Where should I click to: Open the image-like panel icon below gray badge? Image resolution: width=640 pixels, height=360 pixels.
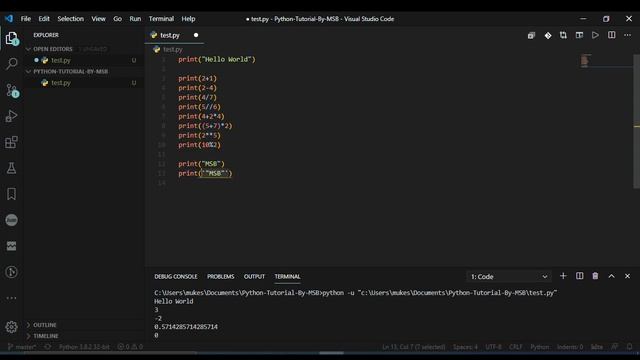tap(11, 246)
